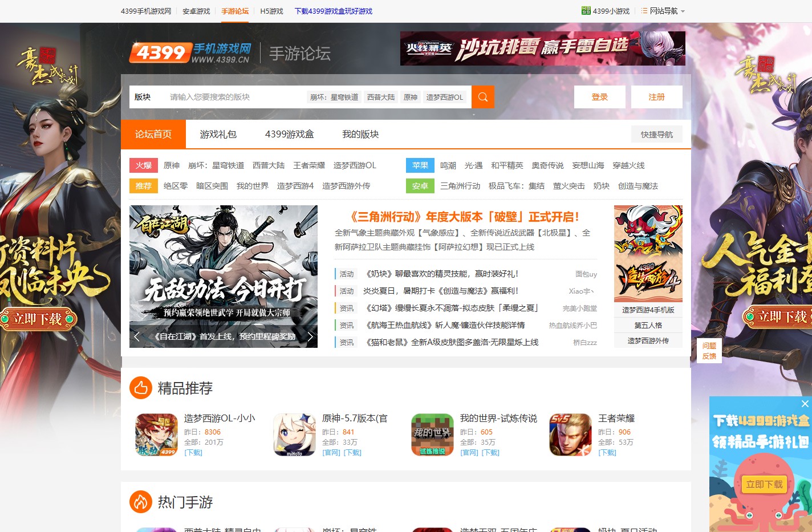Click the 问题反馈 side button
This screenshot has height=532, width=812.
709,351
